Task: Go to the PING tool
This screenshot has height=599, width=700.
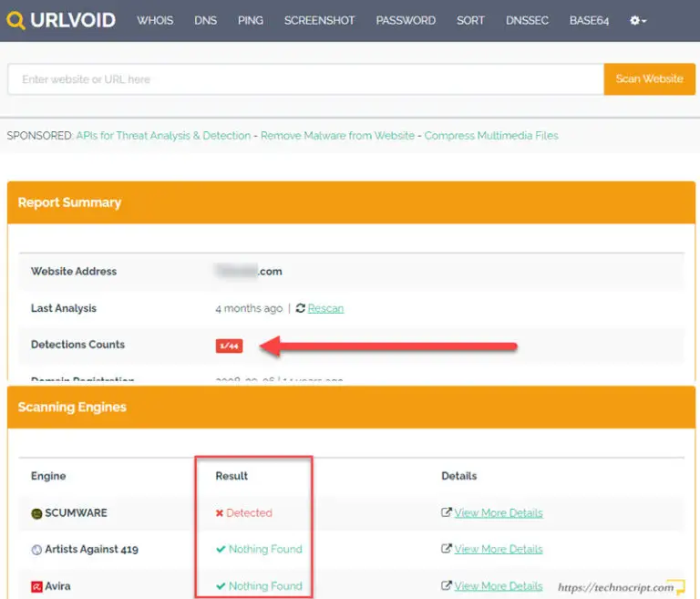Action: click(x=251, y=20)
